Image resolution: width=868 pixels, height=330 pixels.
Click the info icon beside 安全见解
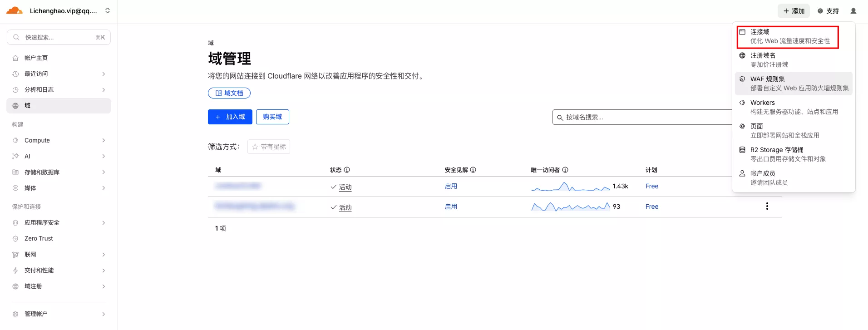click(473, 170)
